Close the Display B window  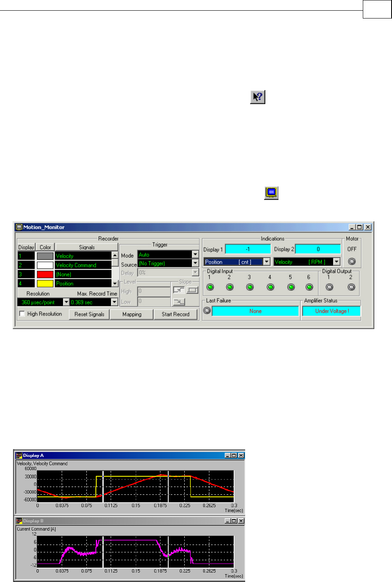coord(241,521)
